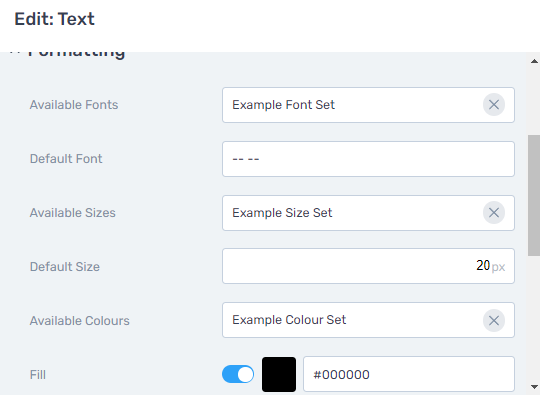Click the vertical scrollbar thumb

click(534, 195)
